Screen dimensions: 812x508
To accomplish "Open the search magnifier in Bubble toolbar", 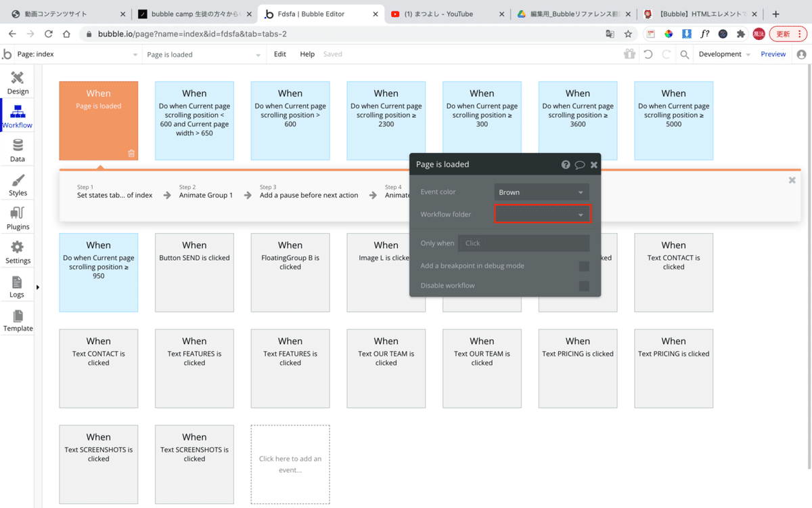I will (x=685, y=54).
